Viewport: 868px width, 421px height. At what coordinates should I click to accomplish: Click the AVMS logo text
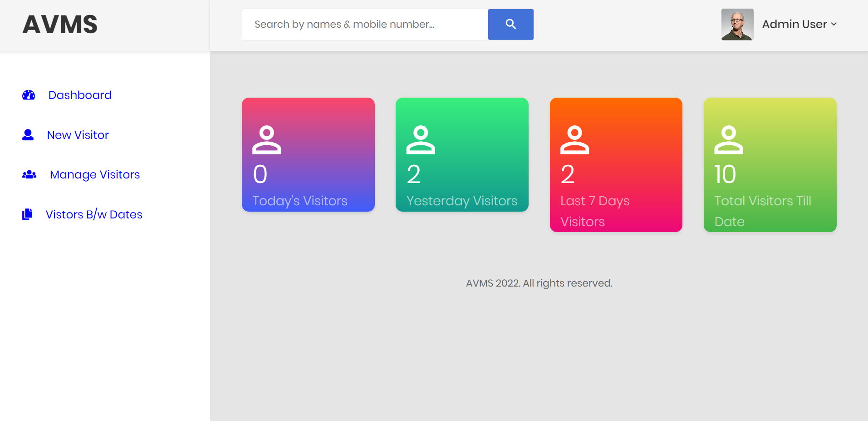coord(59,24)
